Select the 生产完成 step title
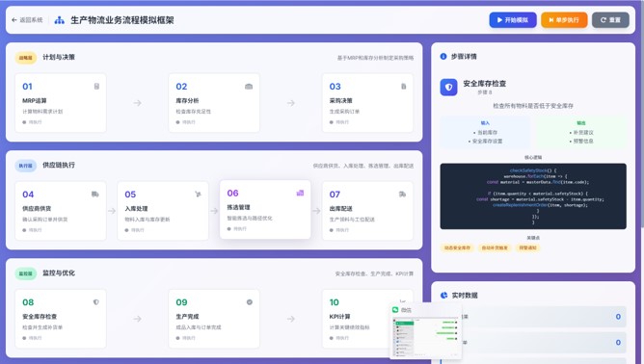Viewport: 644px width, 364px height. coord(187,317)
